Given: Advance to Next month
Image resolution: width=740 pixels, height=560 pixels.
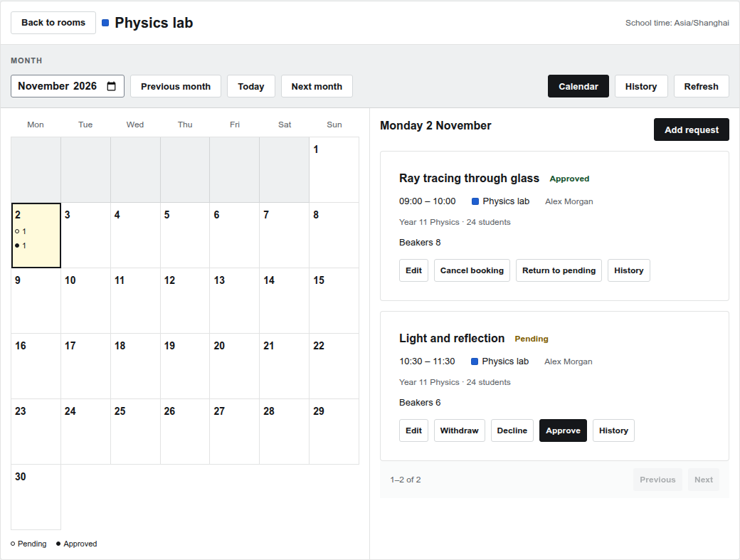Looking at the screenshot, I should coord(317,86).
